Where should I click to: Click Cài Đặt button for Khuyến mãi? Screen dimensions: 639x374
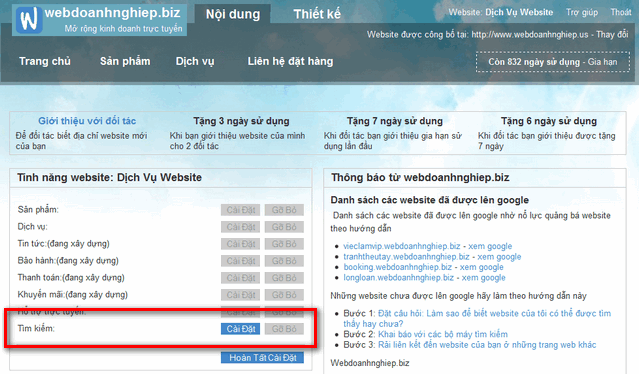point(240,295)
